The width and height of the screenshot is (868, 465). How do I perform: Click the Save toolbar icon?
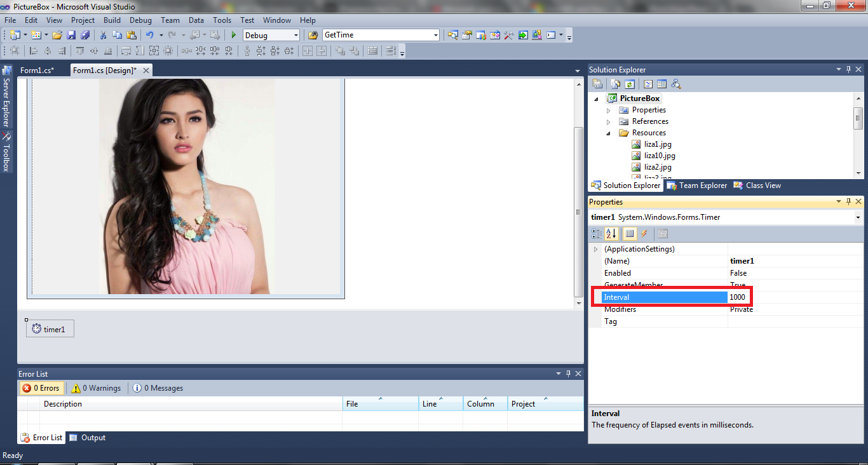tap(70, 35)
